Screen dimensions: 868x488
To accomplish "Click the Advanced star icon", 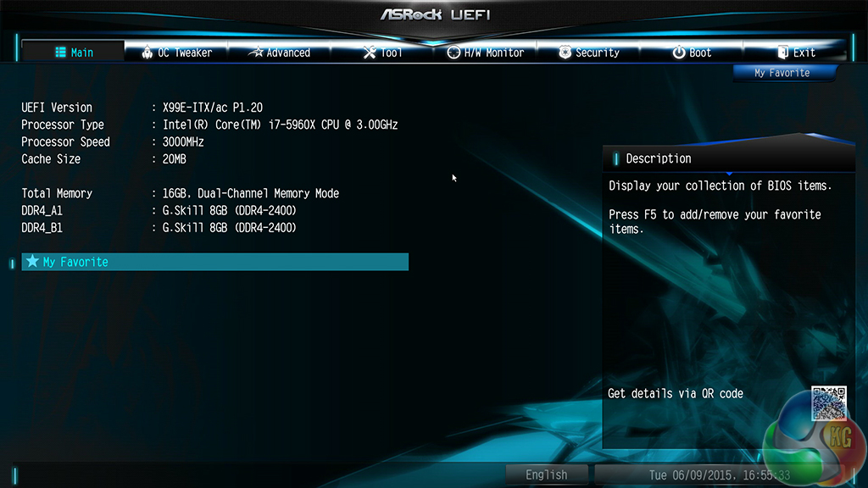I will click(x=256, y=52).
